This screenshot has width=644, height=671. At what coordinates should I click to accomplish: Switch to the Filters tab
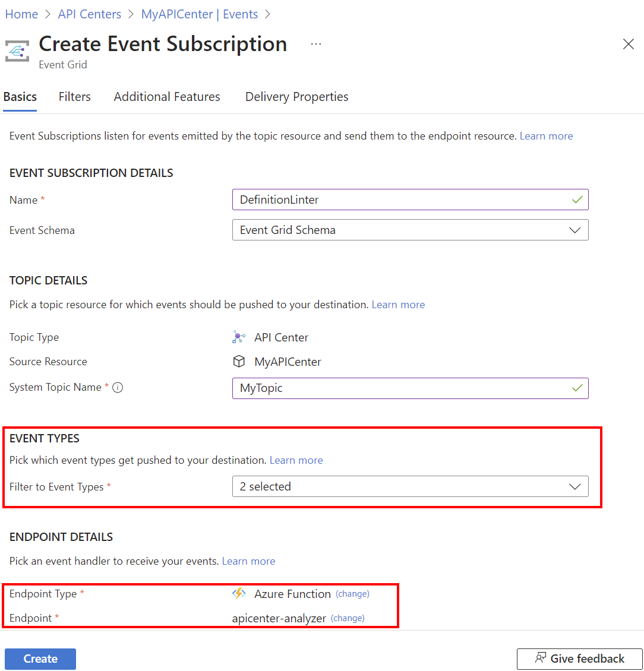pos(75,97)
